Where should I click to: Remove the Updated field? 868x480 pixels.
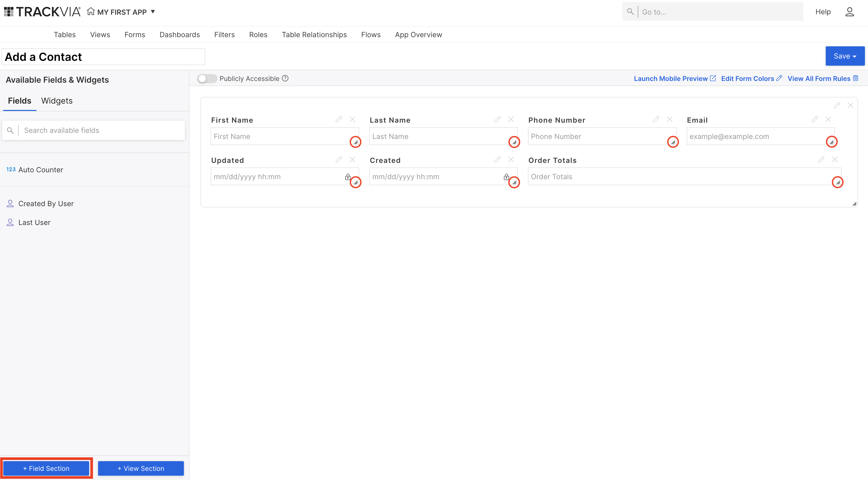coord(352,159)
